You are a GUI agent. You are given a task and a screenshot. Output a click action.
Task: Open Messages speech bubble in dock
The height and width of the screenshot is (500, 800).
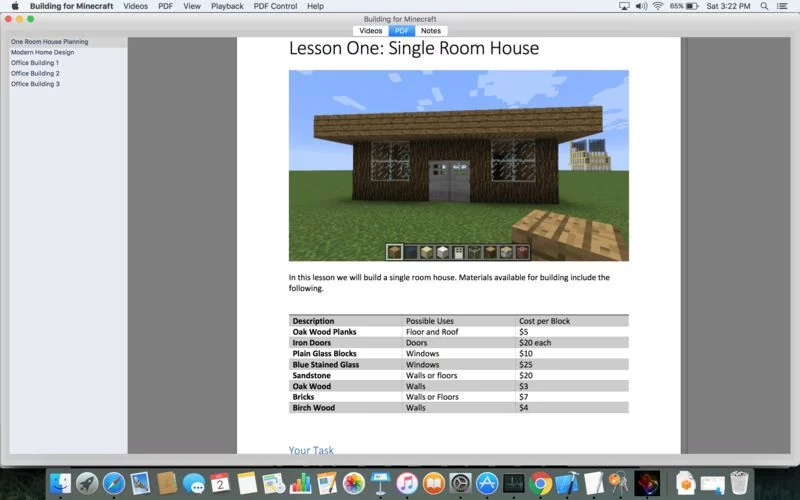click(194, 483)
